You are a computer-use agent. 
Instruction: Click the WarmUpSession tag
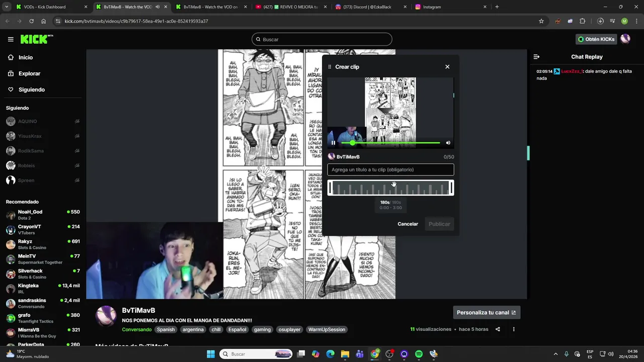327,329
